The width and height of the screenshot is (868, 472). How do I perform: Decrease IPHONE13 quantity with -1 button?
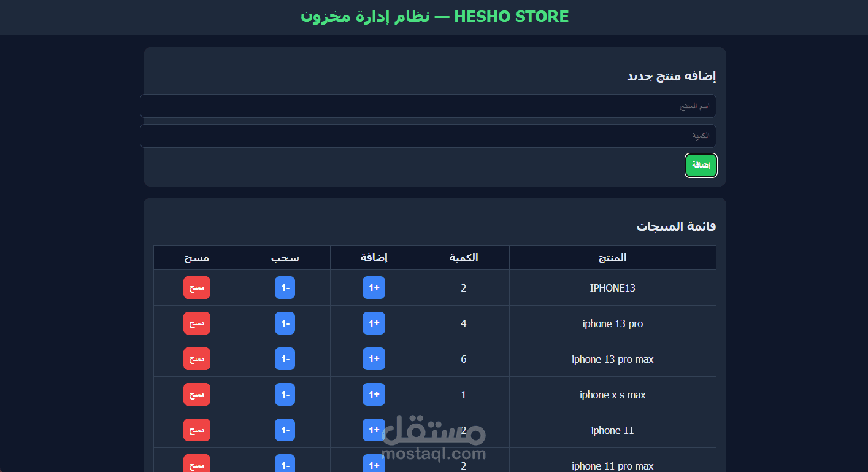(285, 288)
